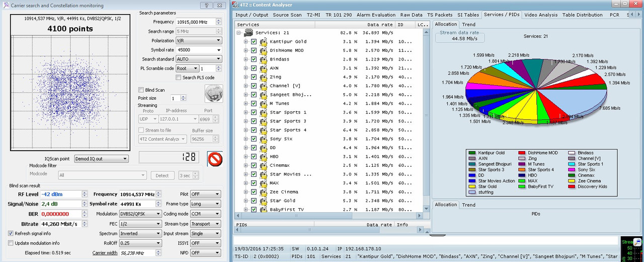Image resolution: width=644 pixels, height=262 pixels.
Task: Enable the Blind Scan checkbox
Action: point(141,90)
